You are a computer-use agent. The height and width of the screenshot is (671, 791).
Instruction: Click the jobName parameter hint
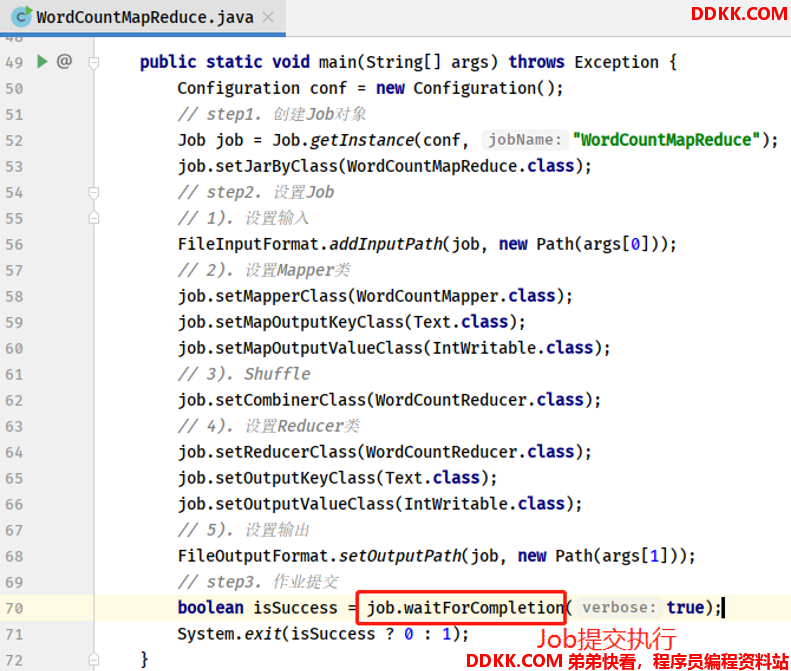tap(525, 140)
